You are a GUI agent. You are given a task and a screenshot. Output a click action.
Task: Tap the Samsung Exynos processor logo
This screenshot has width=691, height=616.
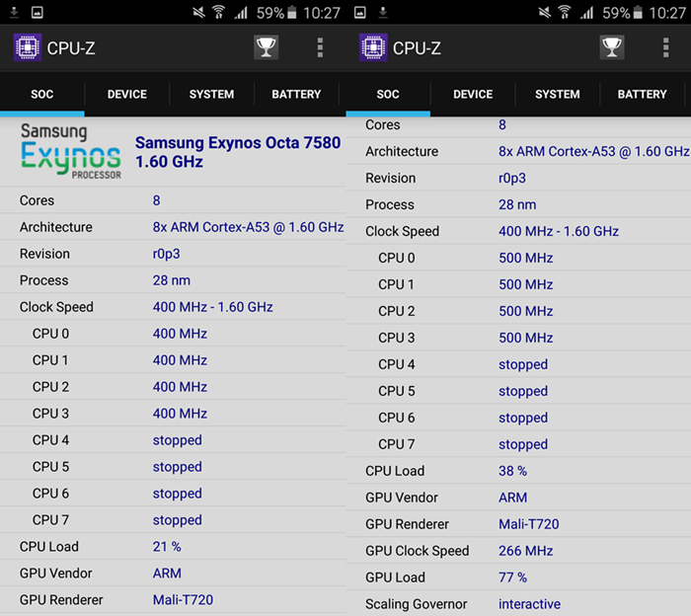coord(71,151)
